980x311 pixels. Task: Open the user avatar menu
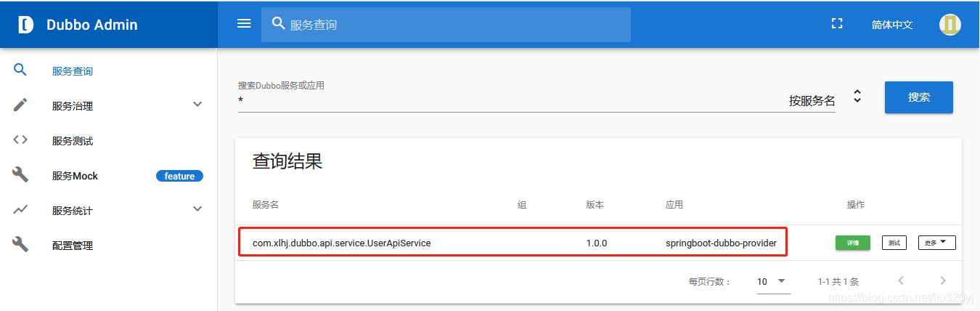[x=950, y=24]
